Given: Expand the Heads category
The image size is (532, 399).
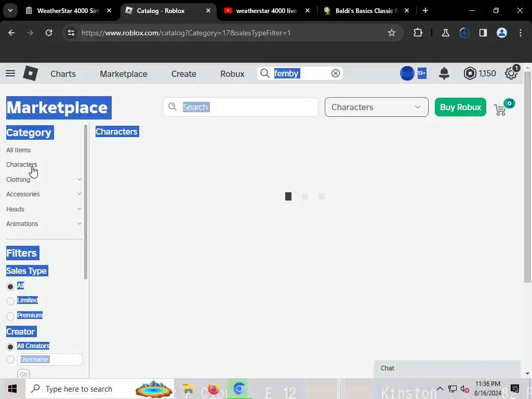Looking at the screenshot, I should point(79,209).
